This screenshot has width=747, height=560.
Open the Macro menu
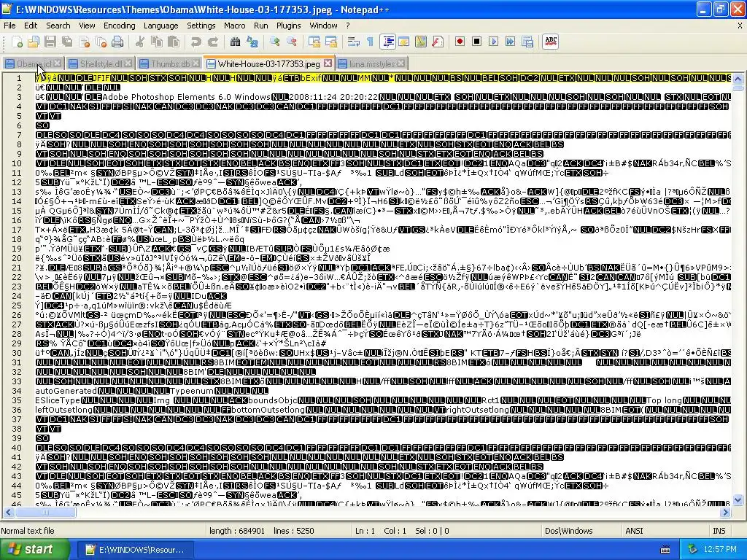[235, 26]
